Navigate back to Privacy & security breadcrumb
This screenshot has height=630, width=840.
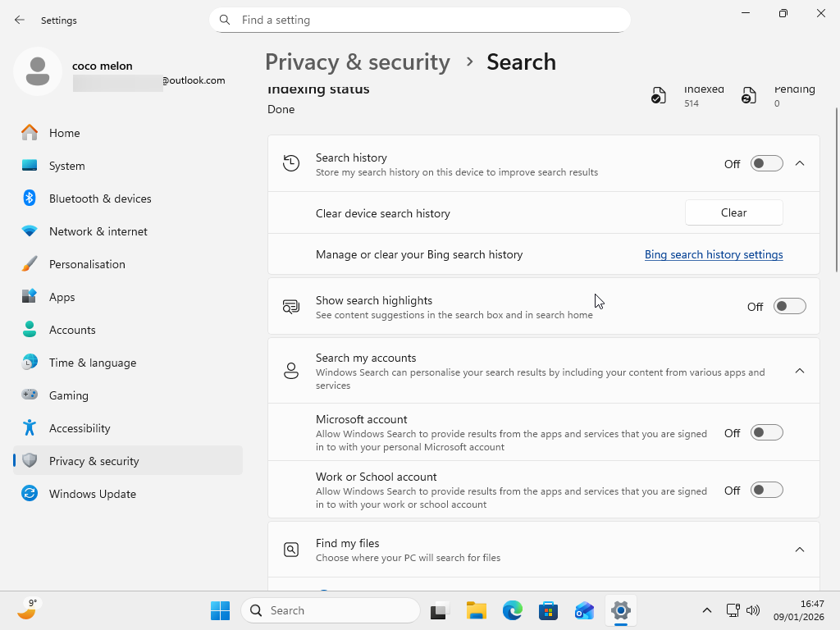(x=357, y=62)
